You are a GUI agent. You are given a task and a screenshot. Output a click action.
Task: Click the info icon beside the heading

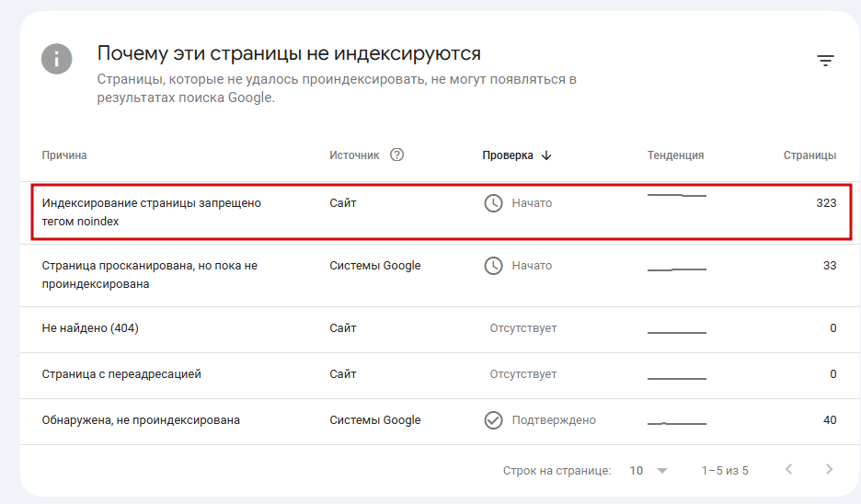(x=56, y=60)
